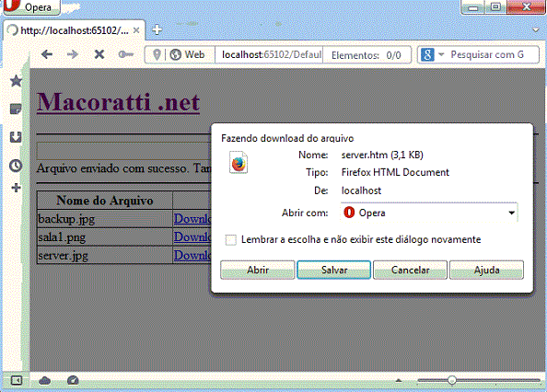547x392 pixels.
Task: Download the backup.jpg file link
Action: pos(192,219)
